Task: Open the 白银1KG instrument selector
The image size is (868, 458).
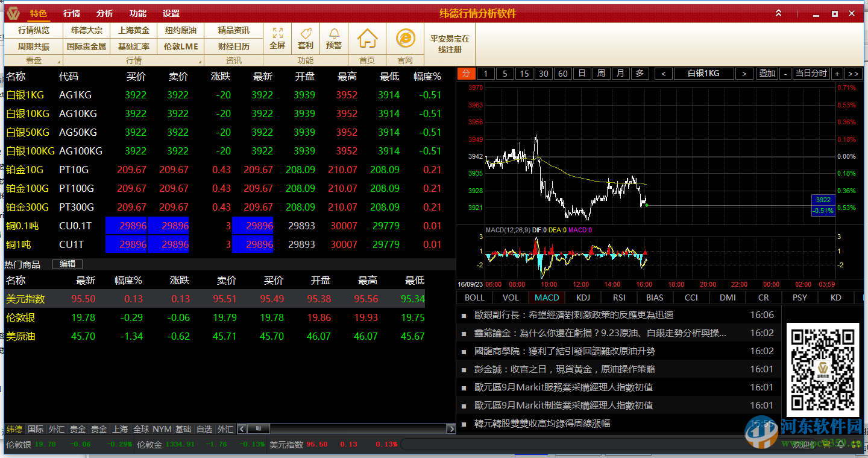Action: pyautogui.click(x=704, y=74)
